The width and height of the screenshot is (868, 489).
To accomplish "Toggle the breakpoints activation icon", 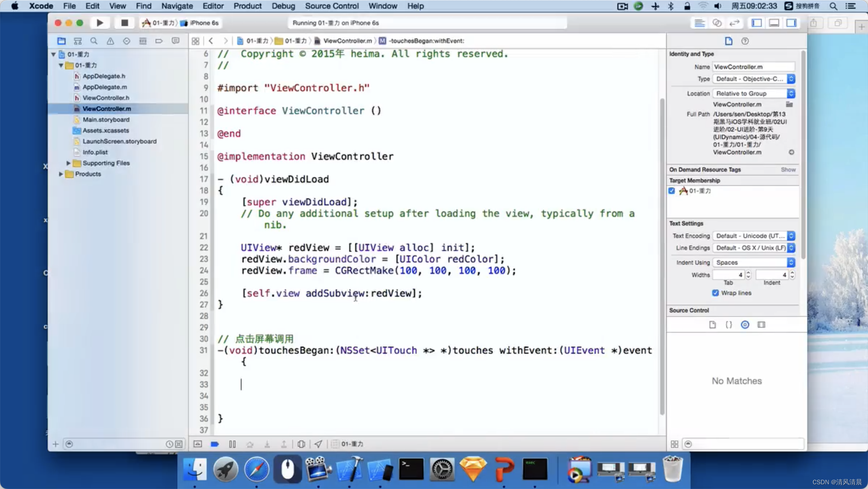I will (x=214, y=444).
